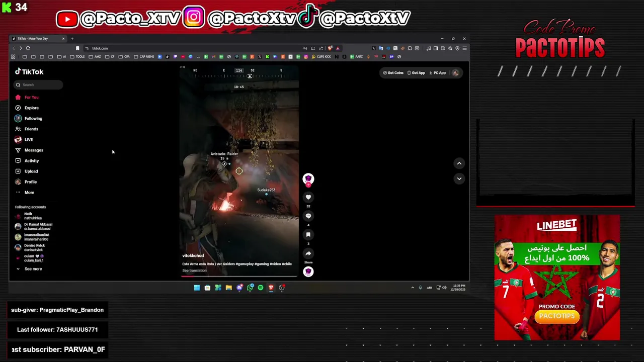This screenshot has height=362, width=644.
Task: Open the taskbar clock and date
Action: [459, 288]
